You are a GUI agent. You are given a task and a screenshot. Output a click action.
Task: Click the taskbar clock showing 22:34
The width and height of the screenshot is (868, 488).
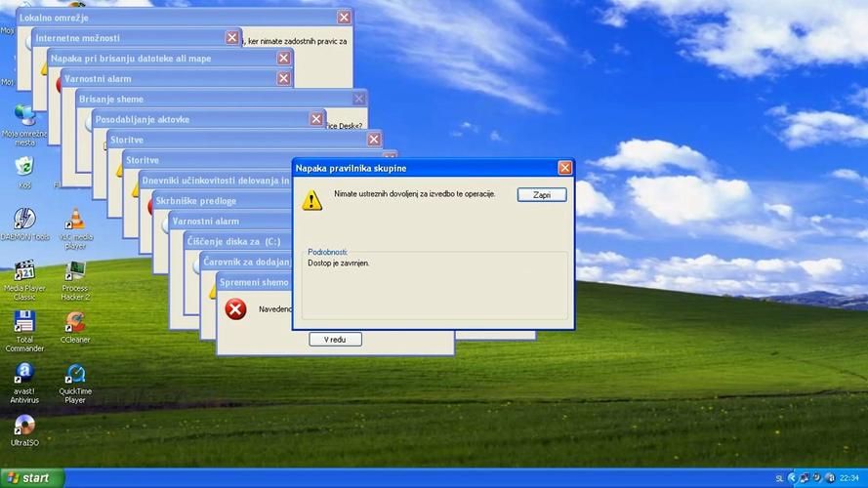click(x=850, y=478)
